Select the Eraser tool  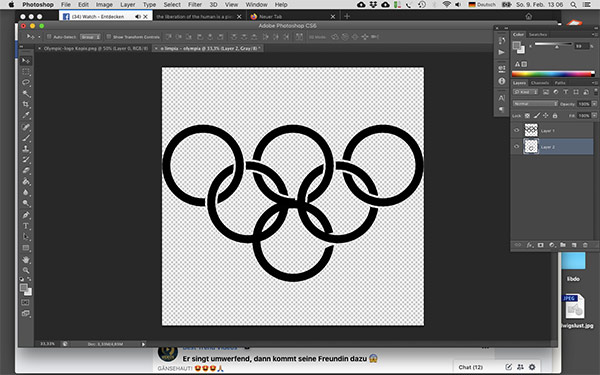click(26, 170)
